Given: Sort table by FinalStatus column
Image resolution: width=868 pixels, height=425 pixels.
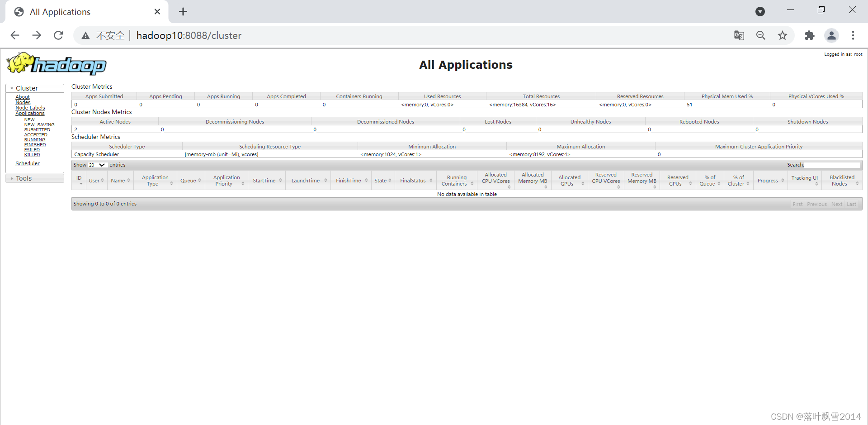Looking at the screenshot, I should pyautogui.click(x=416, y=180).
